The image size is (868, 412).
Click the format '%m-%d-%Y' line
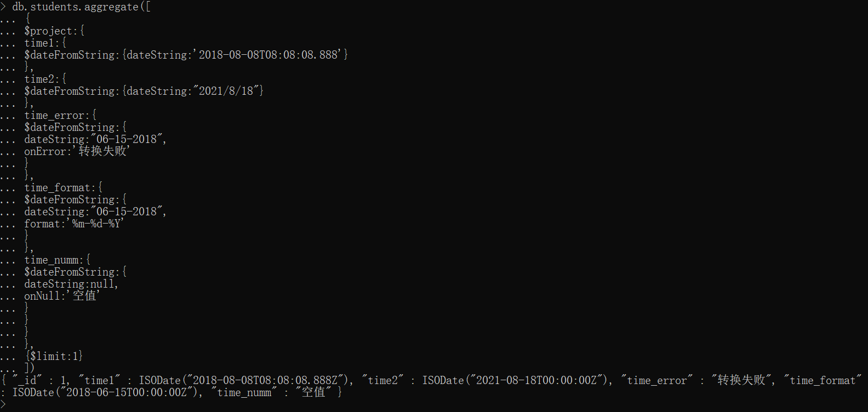[74, 224]
